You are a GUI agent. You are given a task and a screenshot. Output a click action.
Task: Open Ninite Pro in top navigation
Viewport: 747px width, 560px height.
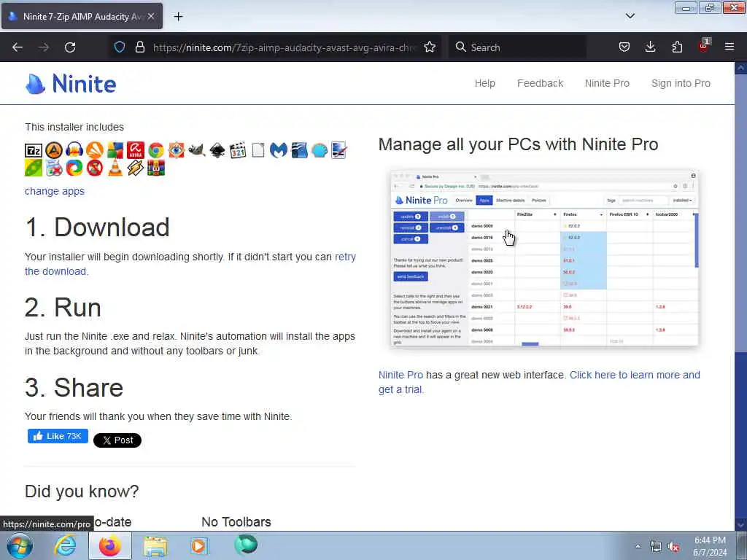[607, 83]
